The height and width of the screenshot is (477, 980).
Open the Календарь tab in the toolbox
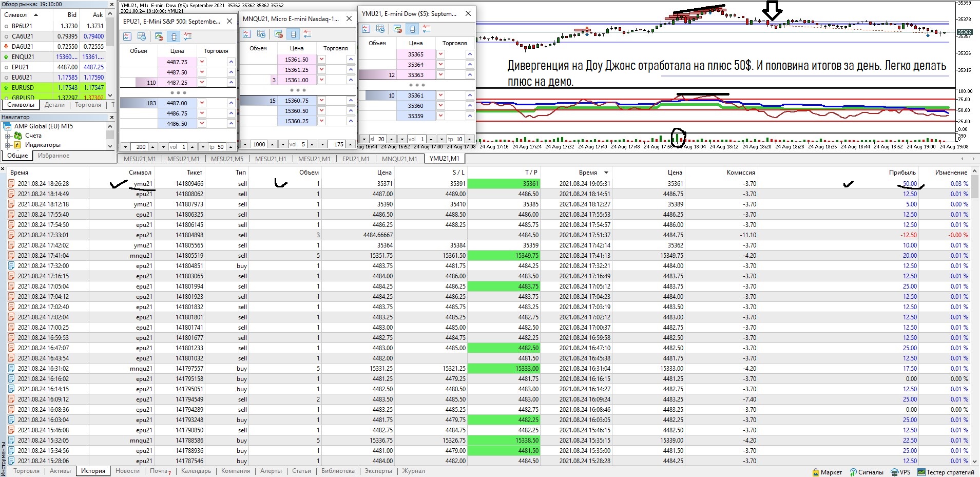coord(196,471)
